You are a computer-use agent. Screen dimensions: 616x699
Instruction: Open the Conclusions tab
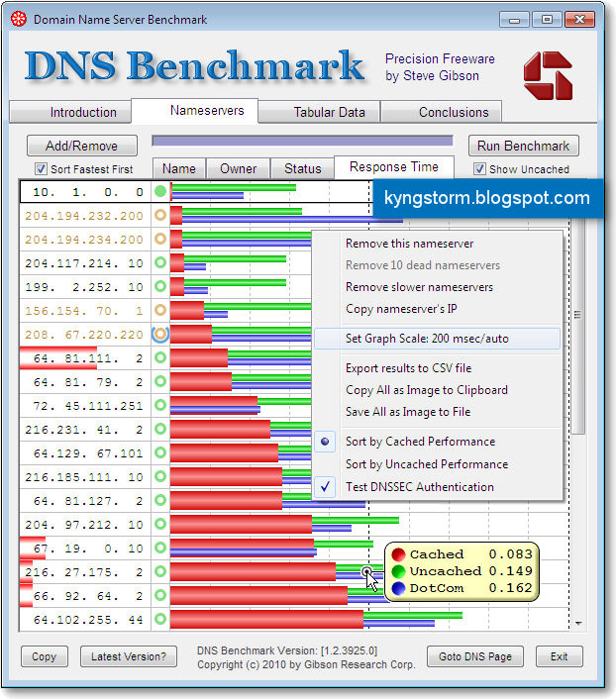442,112
